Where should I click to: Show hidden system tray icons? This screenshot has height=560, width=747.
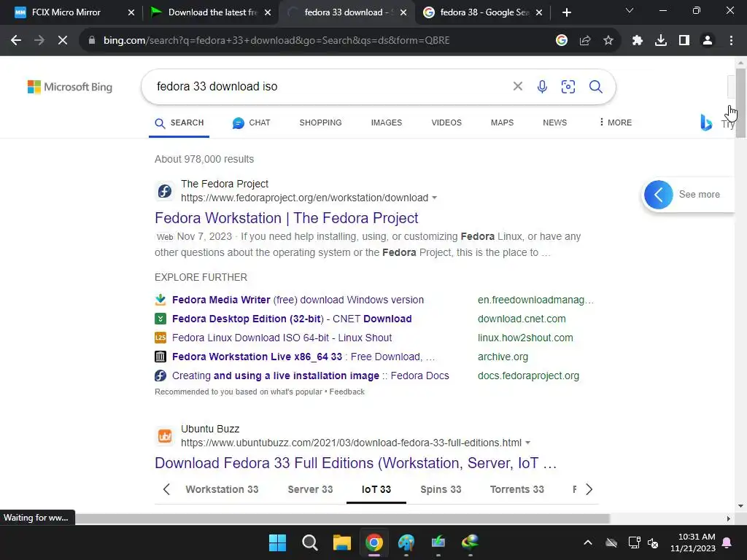pyautogui.click(x=588, y=542)
